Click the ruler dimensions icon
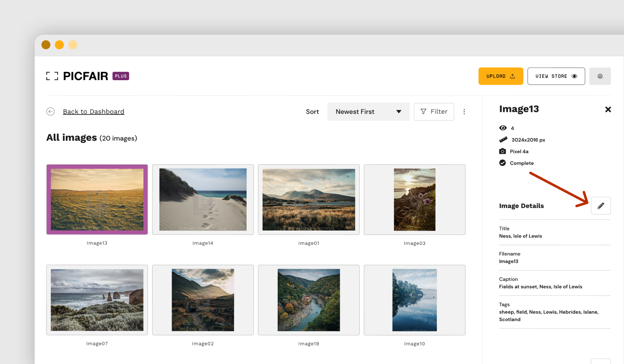Image resolution: width=624 pixels, height=364 pixels. (x=503, y=140)
